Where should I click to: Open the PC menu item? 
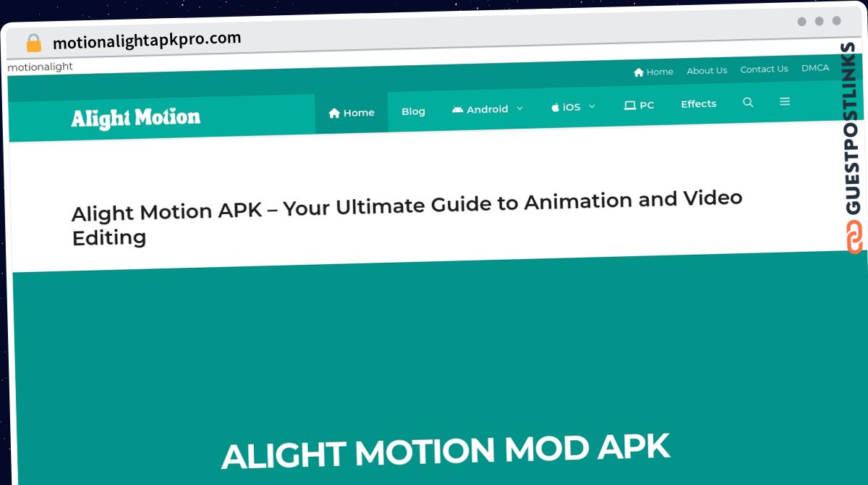[639, 105]
